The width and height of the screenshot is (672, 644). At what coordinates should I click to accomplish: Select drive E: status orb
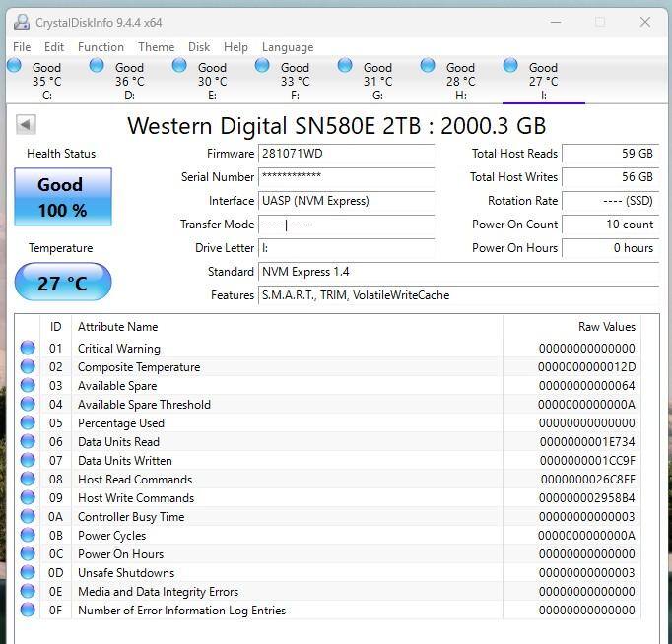click(179, 66)
